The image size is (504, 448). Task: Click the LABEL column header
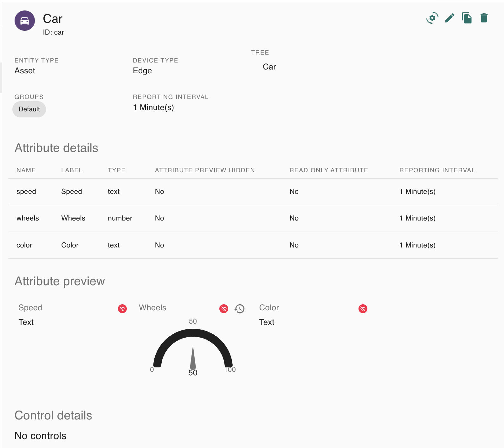[x=72, y=170]
